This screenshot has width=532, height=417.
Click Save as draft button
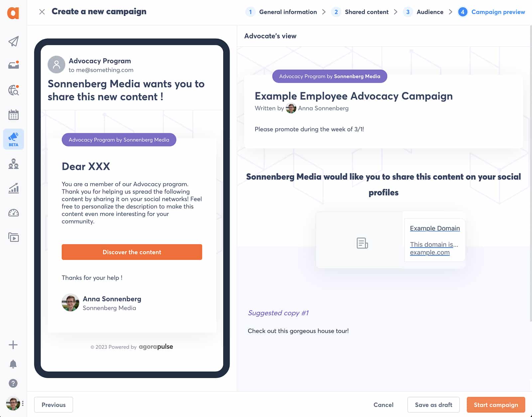coord(433,405)
